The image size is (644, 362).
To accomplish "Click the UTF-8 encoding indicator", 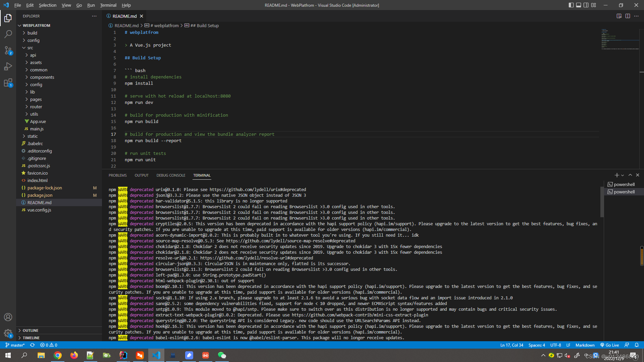I will (555, 345).
